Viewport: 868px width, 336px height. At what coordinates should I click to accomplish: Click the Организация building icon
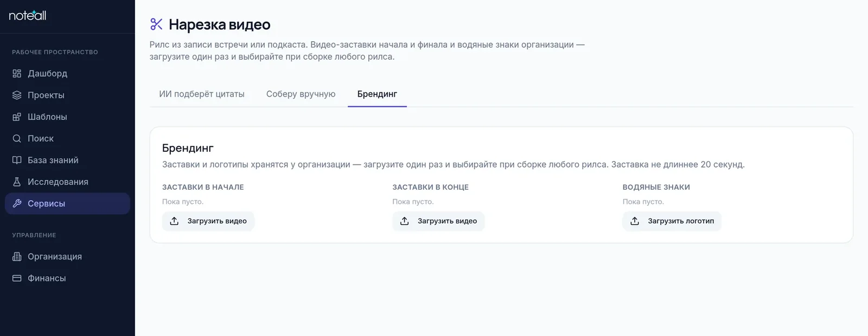tap(17, 256)
